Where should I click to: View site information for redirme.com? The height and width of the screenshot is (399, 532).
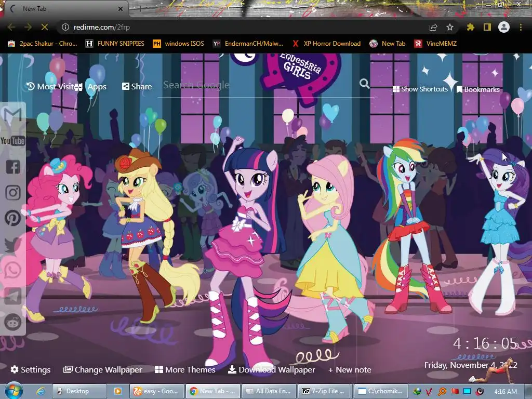click(x=65, y=27)
